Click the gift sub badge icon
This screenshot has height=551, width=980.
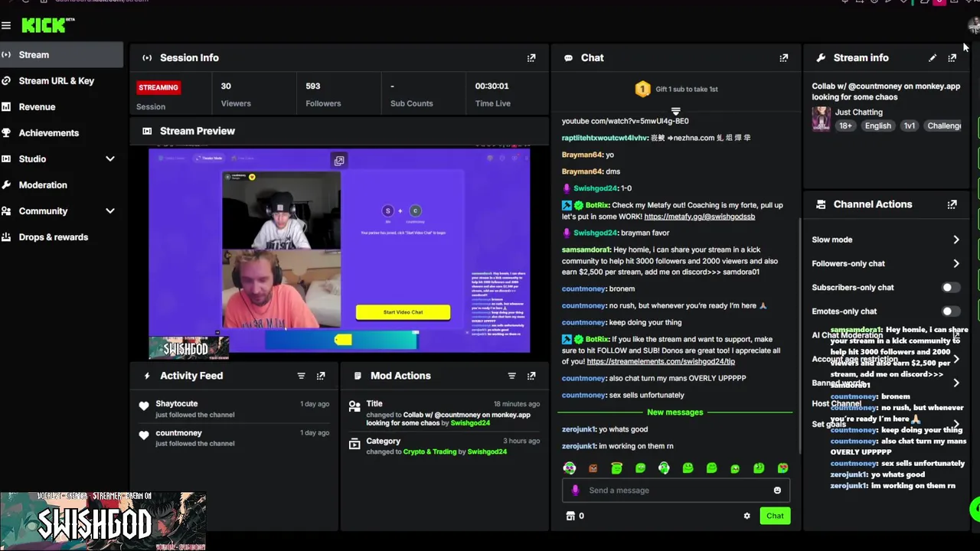[x=642, y=89]
